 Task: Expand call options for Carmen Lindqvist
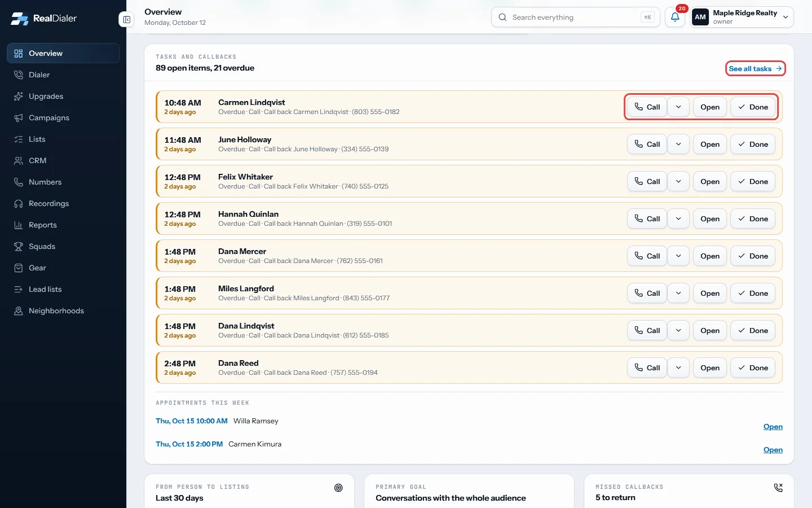(x=678, y=107)
